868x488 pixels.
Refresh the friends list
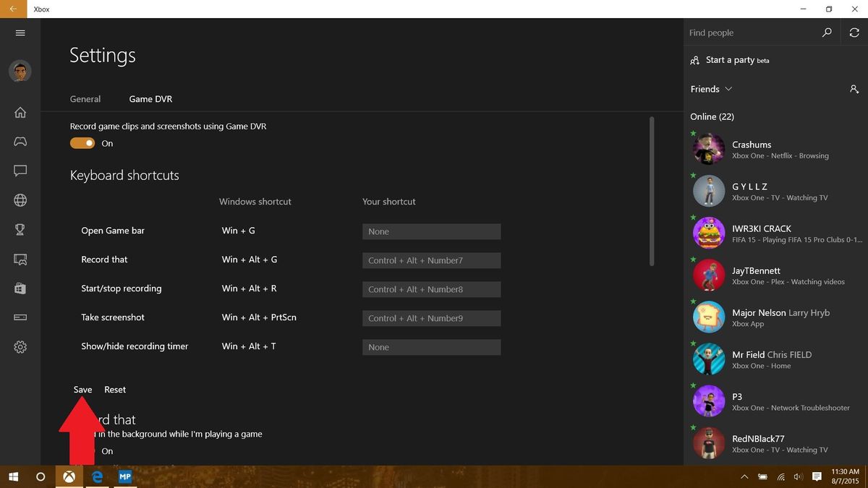(x=854, y=32)
